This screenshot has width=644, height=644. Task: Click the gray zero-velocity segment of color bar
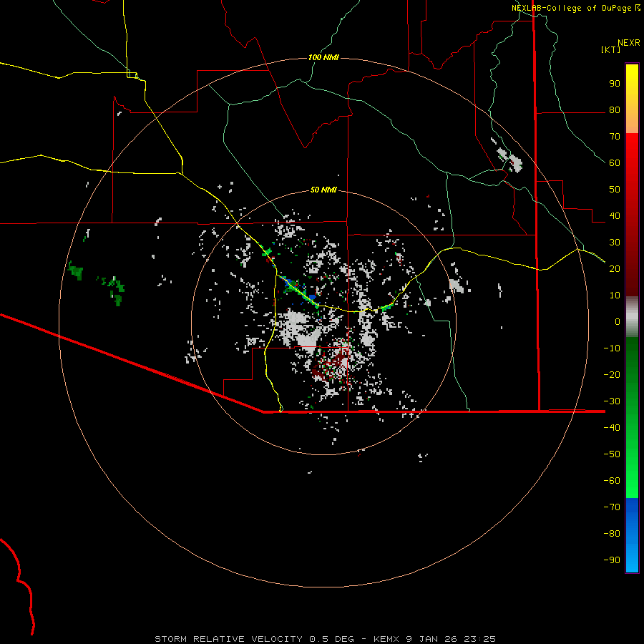(x=632, y=316)
